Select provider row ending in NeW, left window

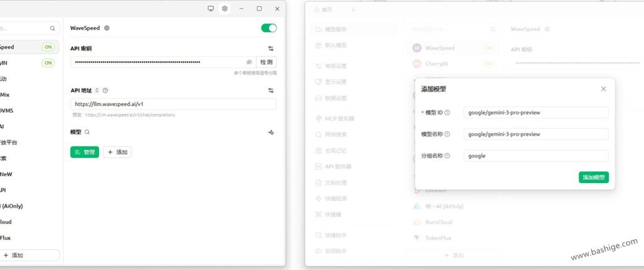[x=30, y=174]
